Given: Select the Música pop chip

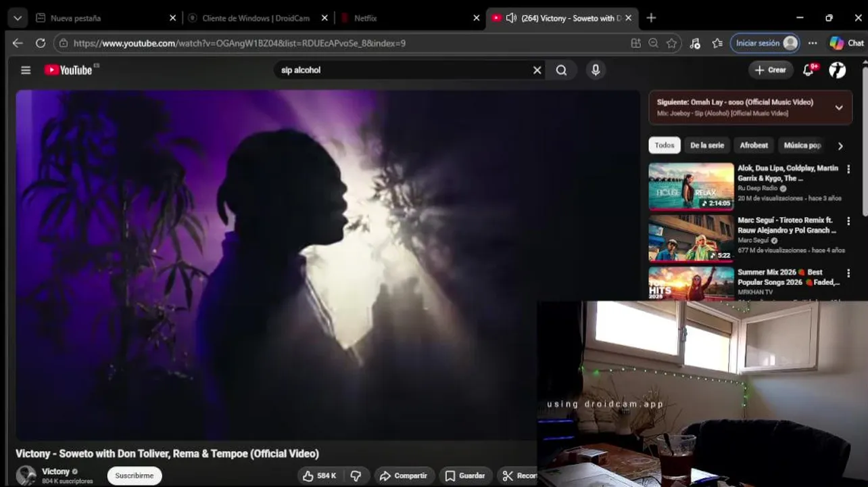Looking at the screenshot, I should point(802,145).
